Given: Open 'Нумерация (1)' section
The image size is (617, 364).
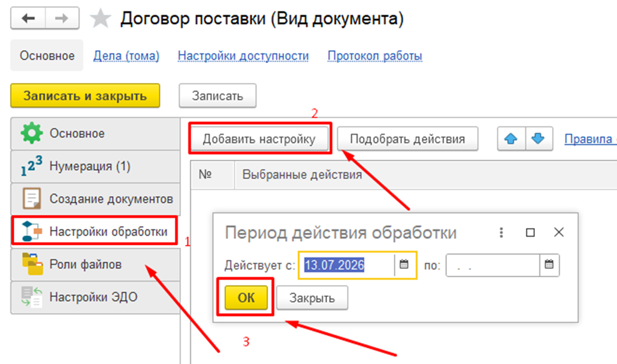Looking at the screenshot, I should (x=95, y=166).
